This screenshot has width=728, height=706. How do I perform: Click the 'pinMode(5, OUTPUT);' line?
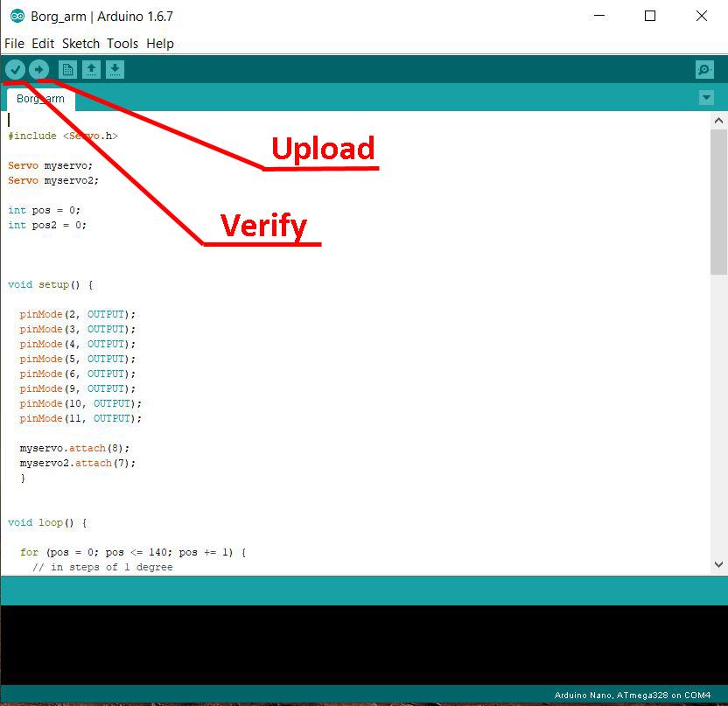coord(78,359)
